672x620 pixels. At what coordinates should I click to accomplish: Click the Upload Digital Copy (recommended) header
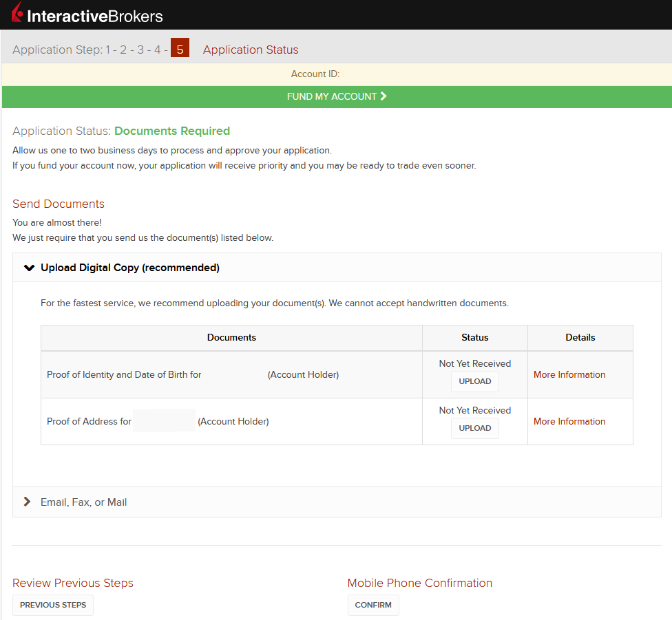130,268
